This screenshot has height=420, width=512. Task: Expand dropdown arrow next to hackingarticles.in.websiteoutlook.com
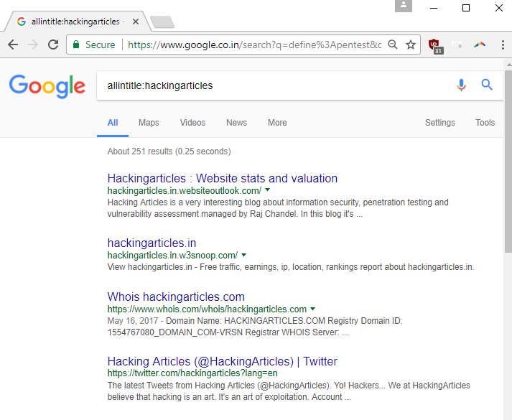[267, 190]
